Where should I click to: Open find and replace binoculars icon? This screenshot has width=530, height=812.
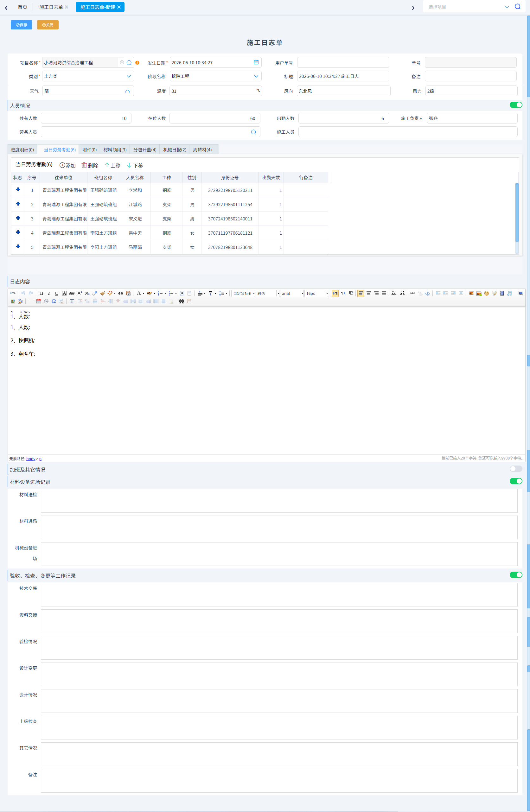click(x=182, y=301)
